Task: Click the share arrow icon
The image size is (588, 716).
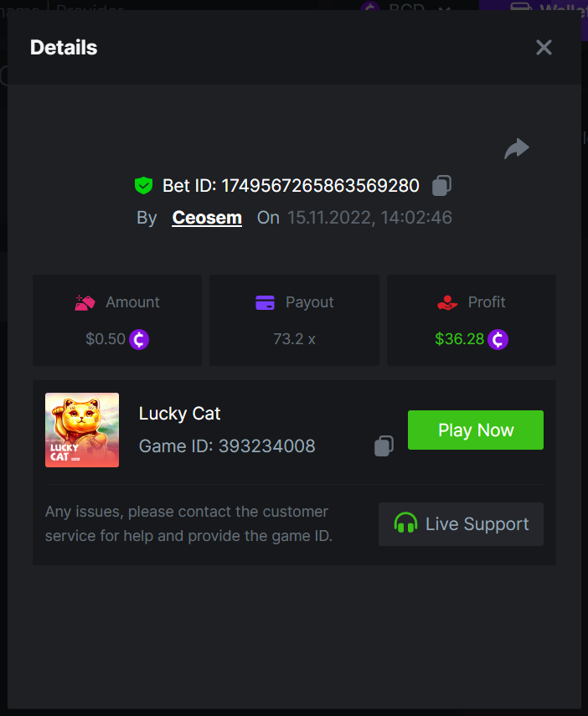Action: [516, 149]
